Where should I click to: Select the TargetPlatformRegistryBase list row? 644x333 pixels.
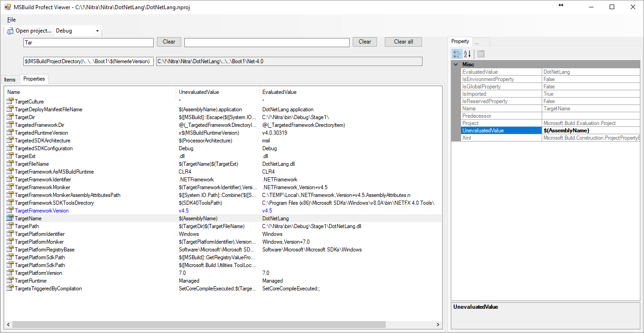(223, 250)
